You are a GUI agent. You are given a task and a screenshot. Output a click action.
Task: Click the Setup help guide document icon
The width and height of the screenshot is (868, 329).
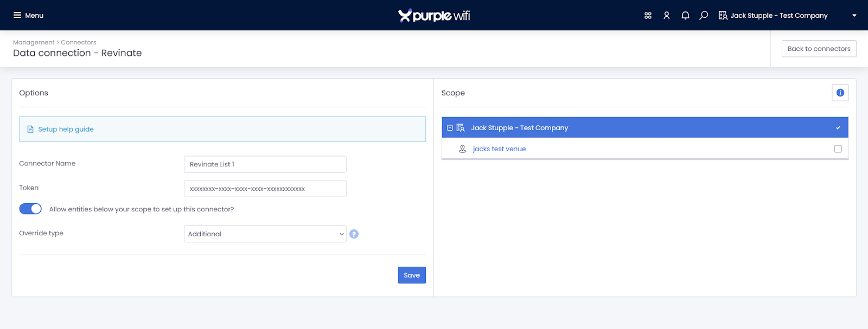click(30, 130)
